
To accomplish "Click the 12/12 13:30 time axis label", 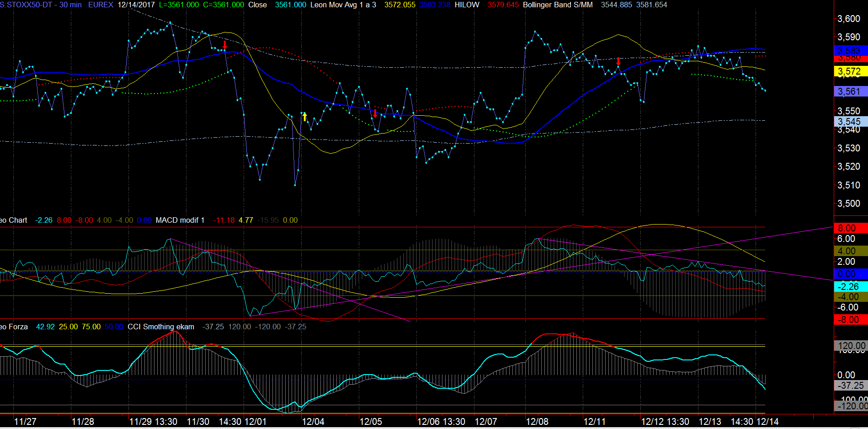I will point(665,422).
